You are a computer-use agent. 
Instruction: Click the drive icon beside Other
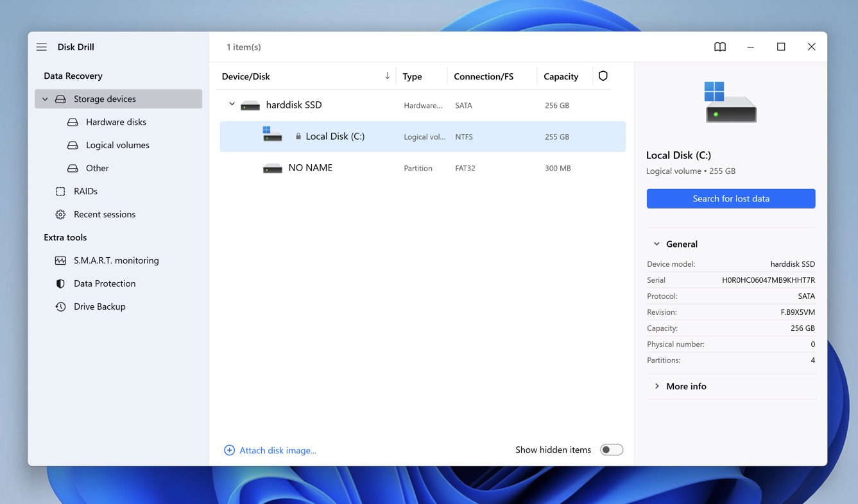(x=73, y=168)
